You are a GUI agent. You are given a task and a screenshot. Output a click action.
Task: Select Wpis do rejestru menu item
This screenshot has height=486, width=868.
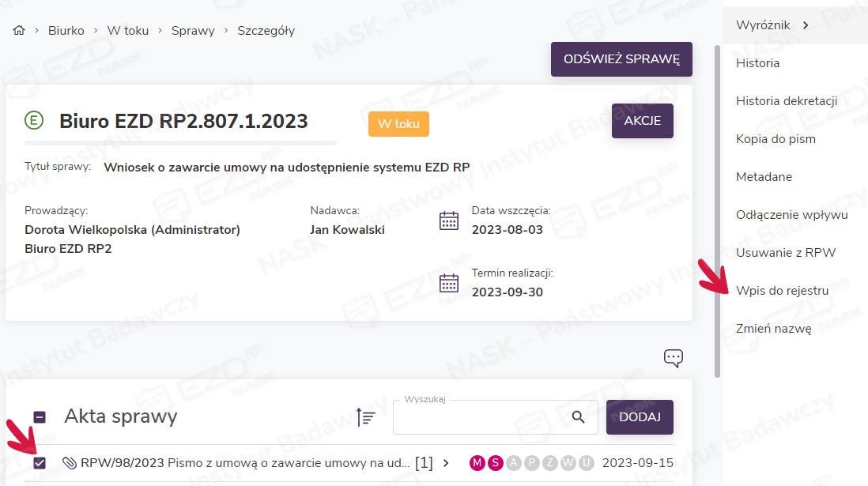click(x=782, y=291)
